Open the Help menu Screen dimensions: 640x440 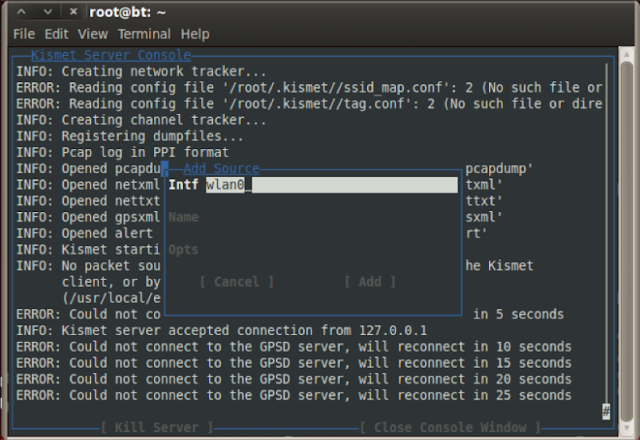[195, 34]
